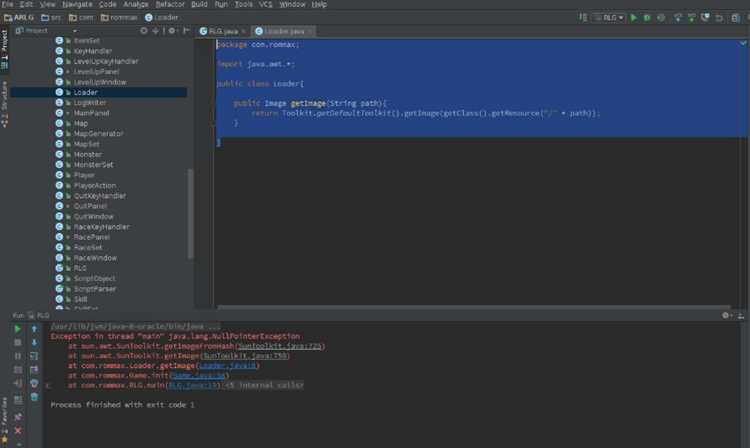Open the Project view selector dropdown
750x448 pixels.
45,31
